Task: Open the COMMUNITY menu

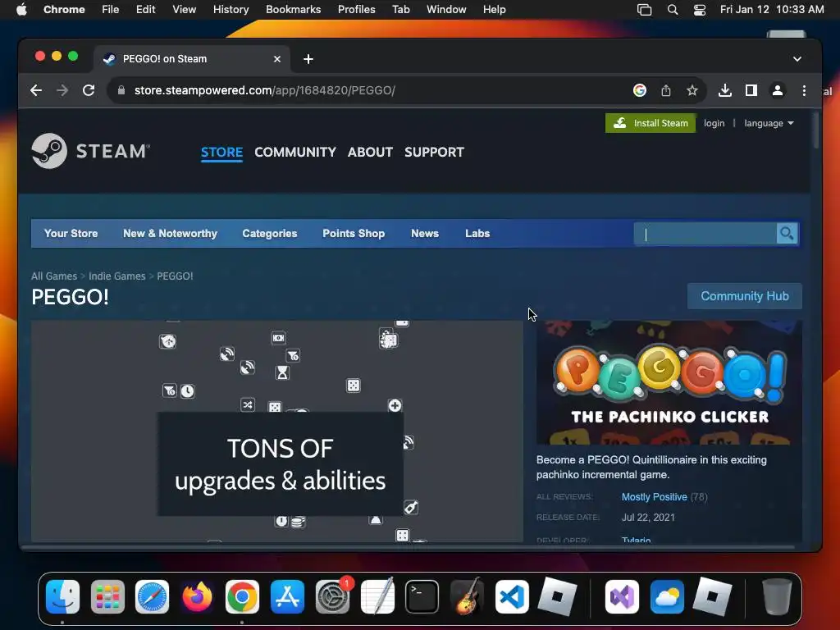Action: click(x=295, y=152)
